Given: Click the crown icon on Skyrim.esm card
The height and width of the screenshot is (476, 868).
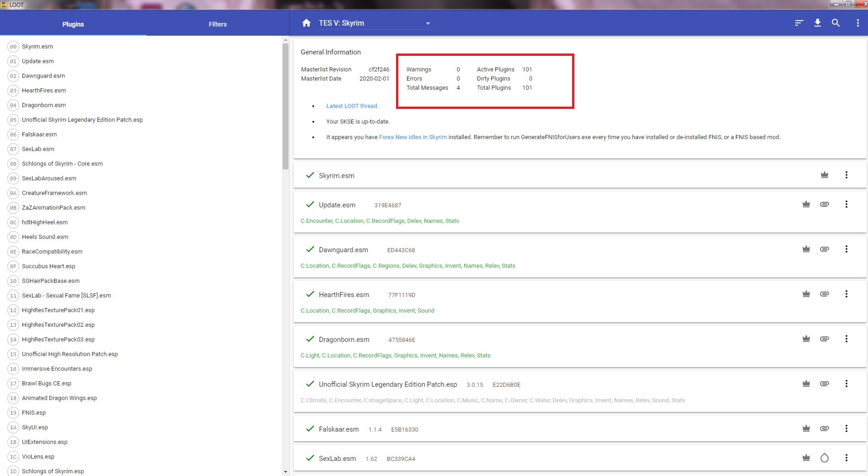Looking at the screenshot, I should point(825,175).
